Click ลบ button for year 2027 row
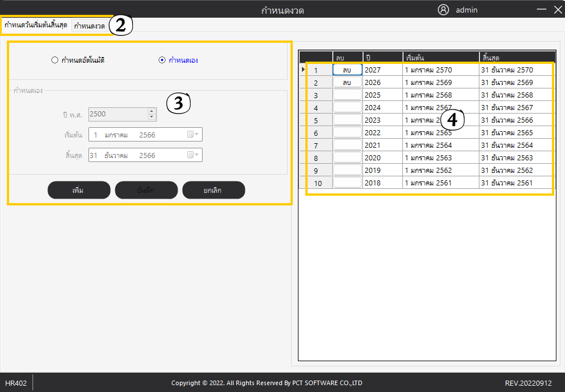 (347, 70)
